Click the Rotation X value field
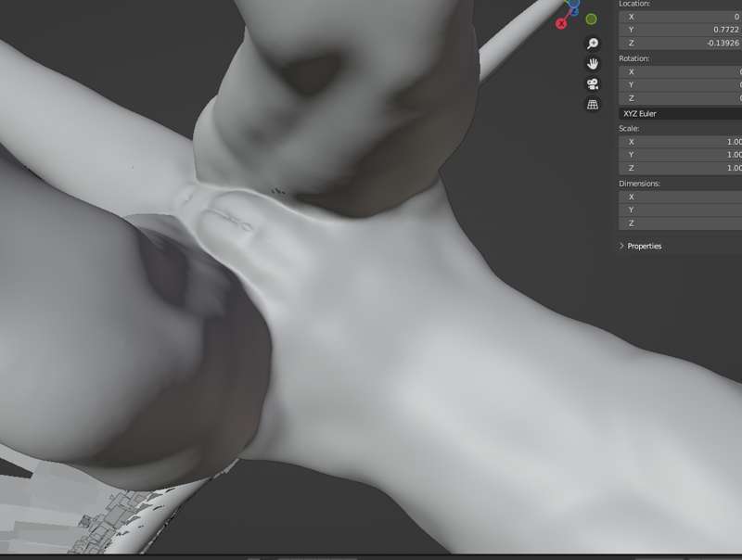The height and width of the screenshot is (560, 742). [680, 71]
